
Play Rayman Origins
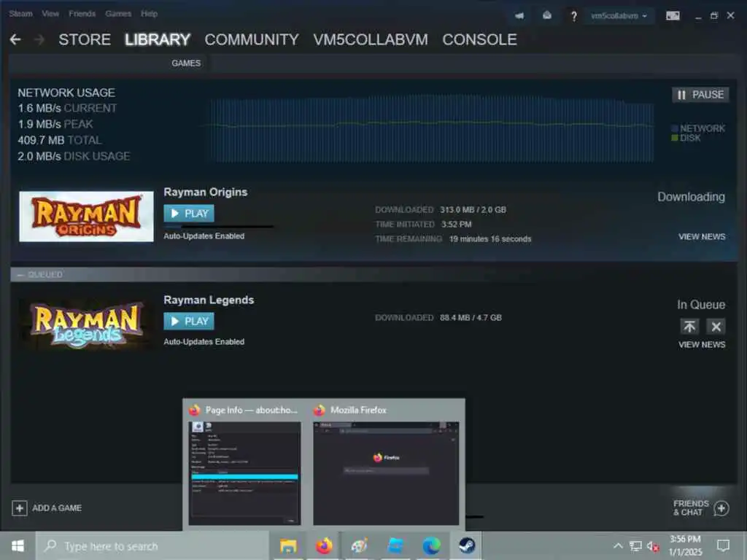tap(189, 214)
